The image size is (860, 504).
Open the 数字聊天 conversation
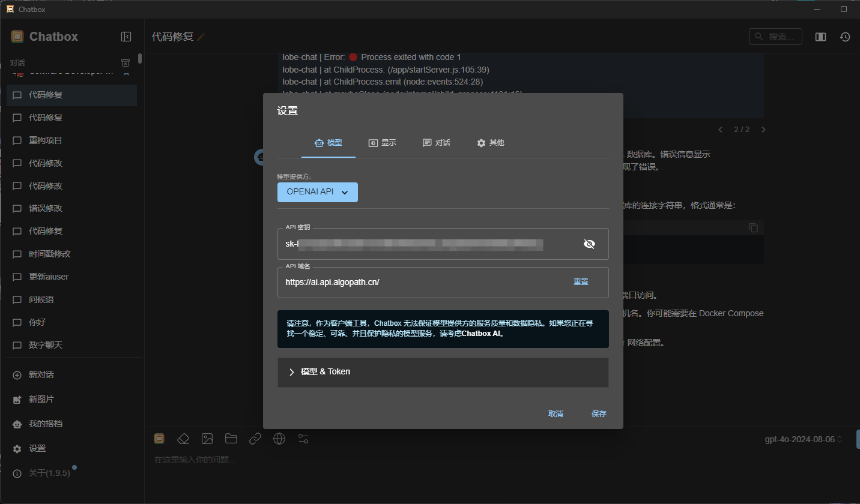tap(71, 345)
